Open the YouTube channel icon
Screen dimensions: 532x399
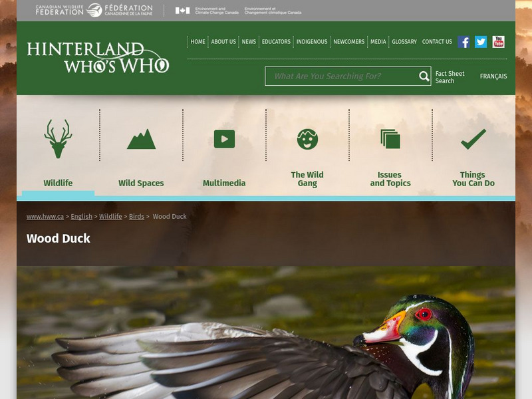[x=497, y=41]
